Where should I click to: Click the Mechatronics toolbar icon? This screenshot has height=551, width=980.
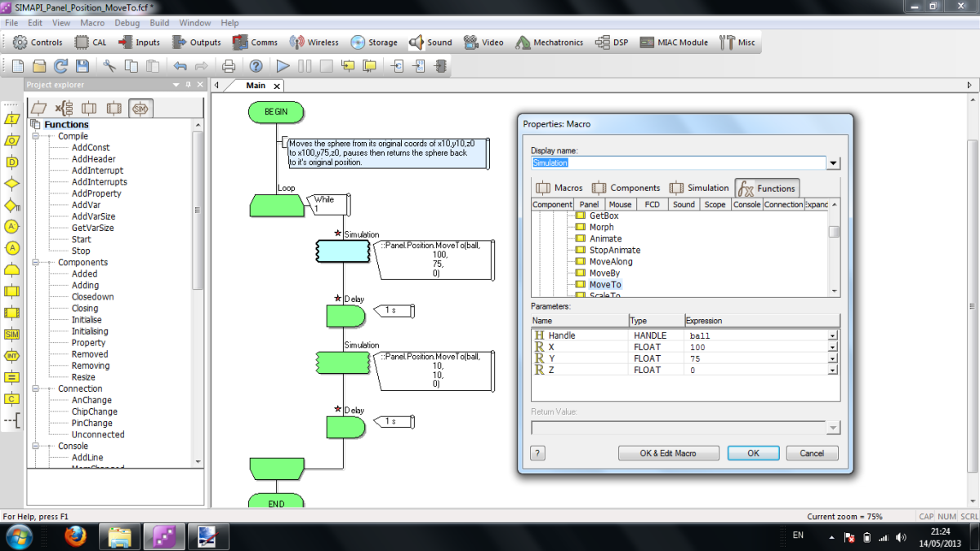tap(548, 42)
